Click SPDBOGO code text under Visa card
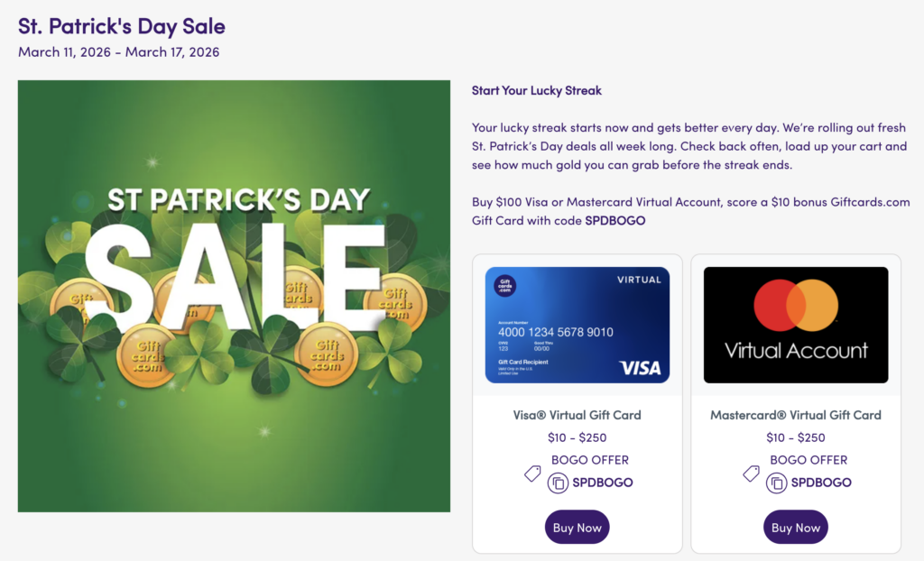 click(x=603, y=483)
